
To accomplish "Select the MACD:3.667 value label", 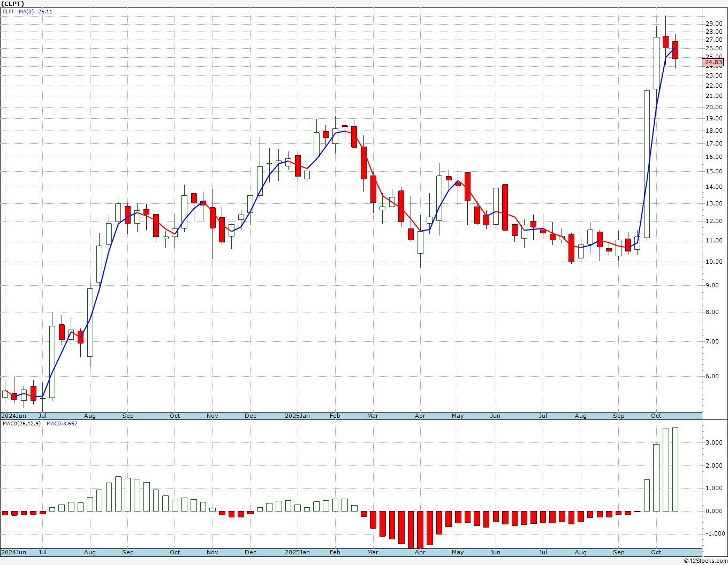I will (62, 424).
